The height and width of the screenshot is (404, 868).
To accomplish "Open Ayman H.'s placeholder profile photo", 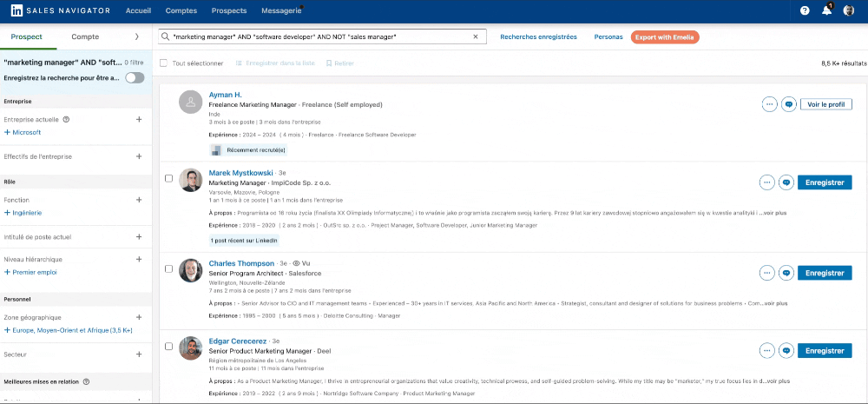I will [x=190, y=102].
